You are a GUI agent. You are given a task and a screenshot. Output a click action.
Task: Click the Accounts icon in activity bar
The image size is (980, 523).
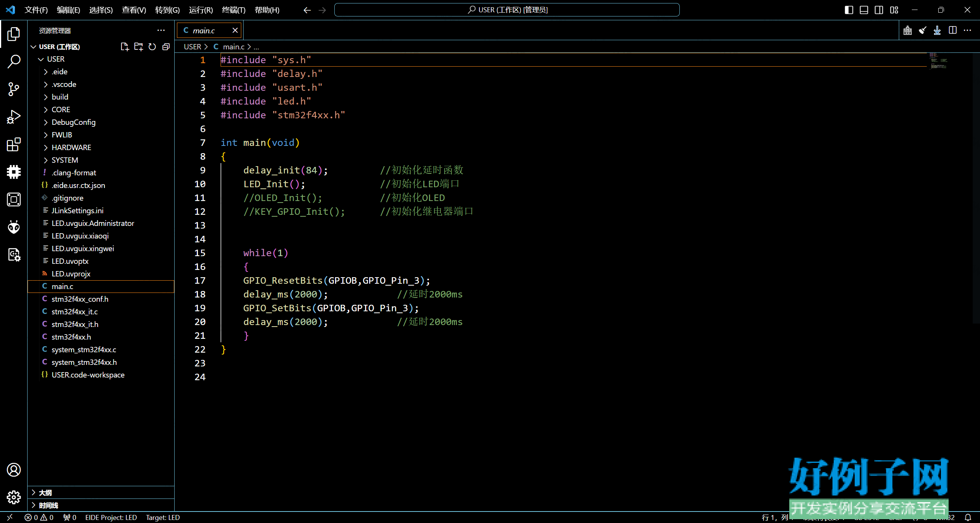14,470
